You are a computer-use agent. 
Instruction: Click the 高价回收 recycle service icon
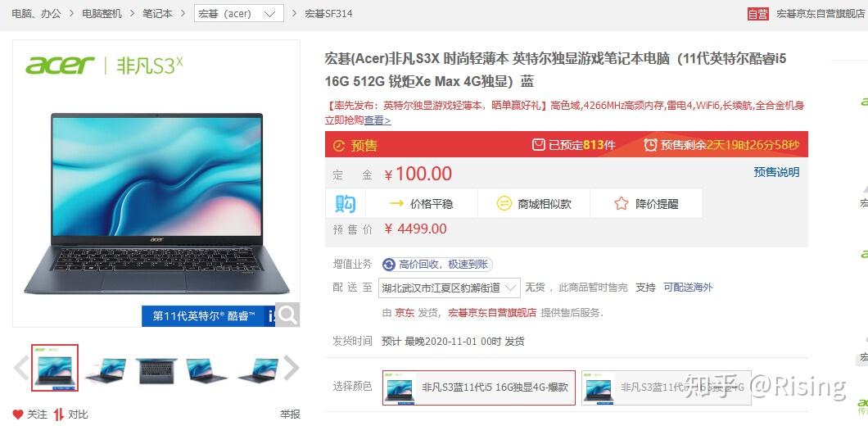click(389, 265)
